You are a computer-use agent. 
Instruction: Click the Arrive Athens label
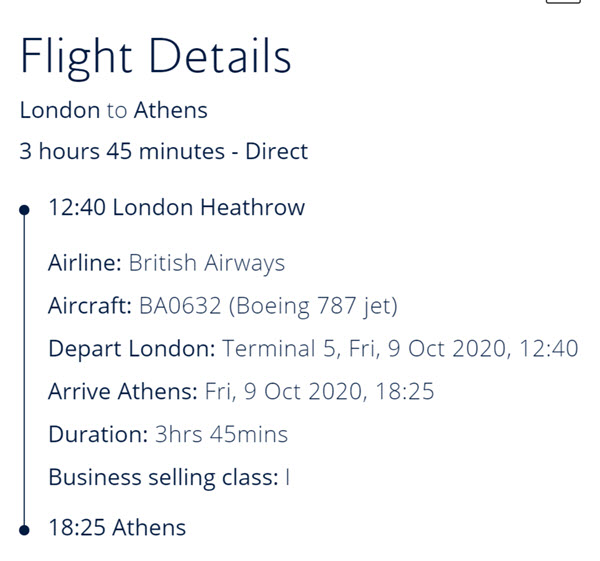(x=123, y=391)
